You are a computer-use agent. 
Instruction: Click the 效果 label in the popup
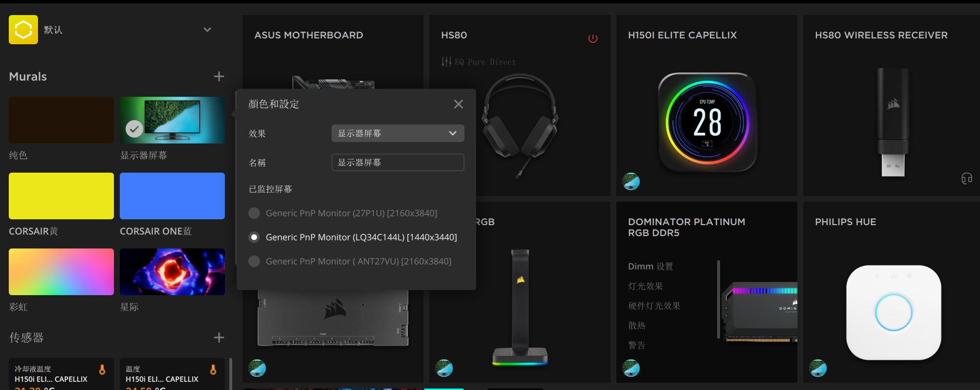(257, 134)
